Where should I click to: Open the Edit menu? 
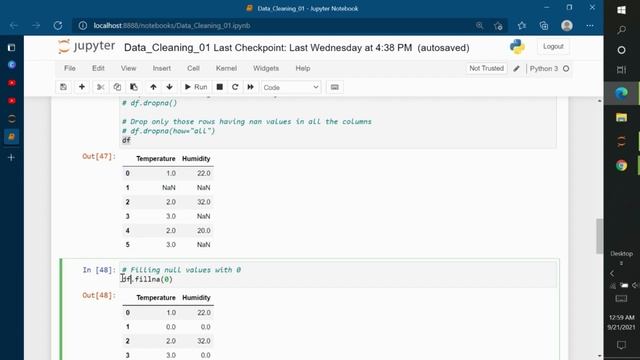[98, 68]
